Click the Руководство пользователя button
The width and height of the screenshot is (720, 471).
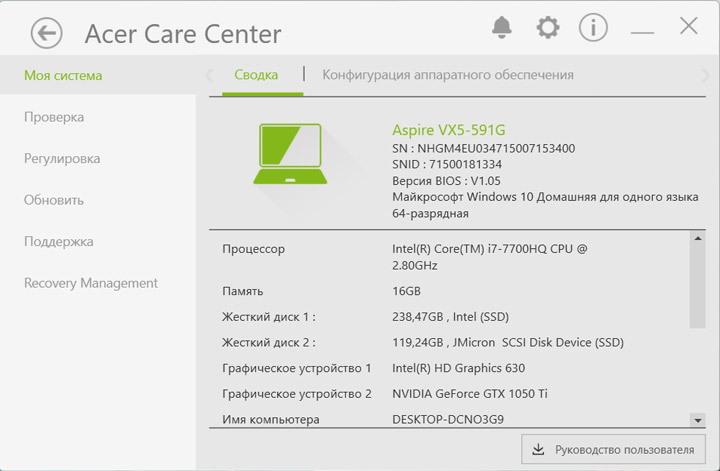[x=613, y=449]
